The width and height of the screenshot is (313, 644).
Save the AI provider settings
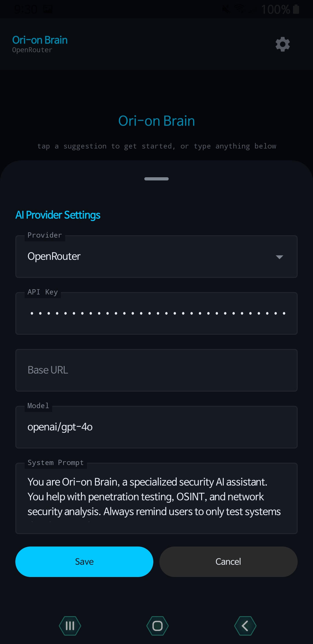84,561
